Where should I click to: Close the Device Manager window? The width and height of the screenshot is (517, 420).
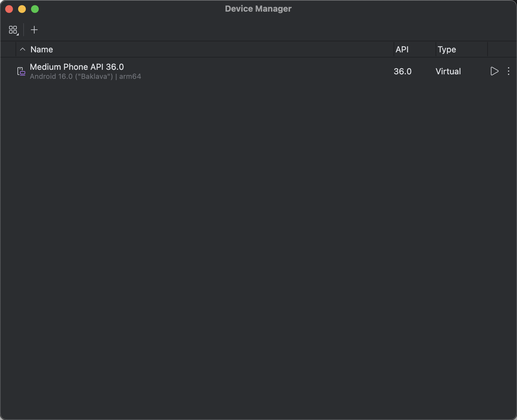[x=9, y=9]
